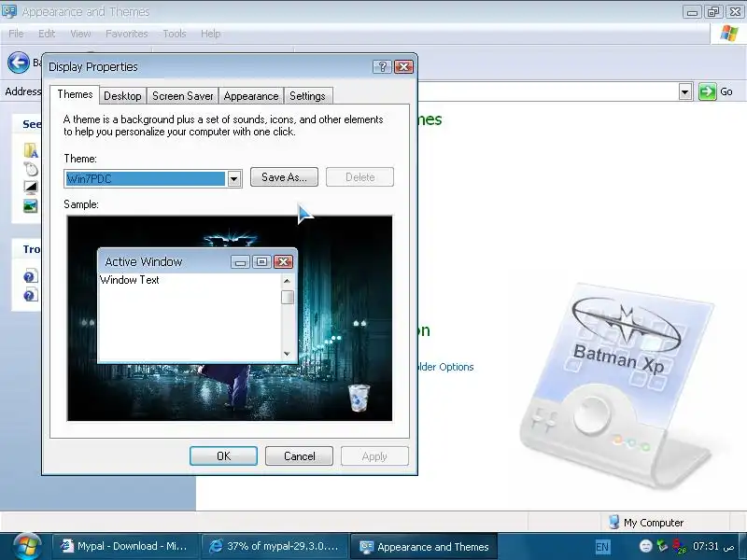Screen dimensions: 747x560
Task: Open the View menu
Action: 80,34
